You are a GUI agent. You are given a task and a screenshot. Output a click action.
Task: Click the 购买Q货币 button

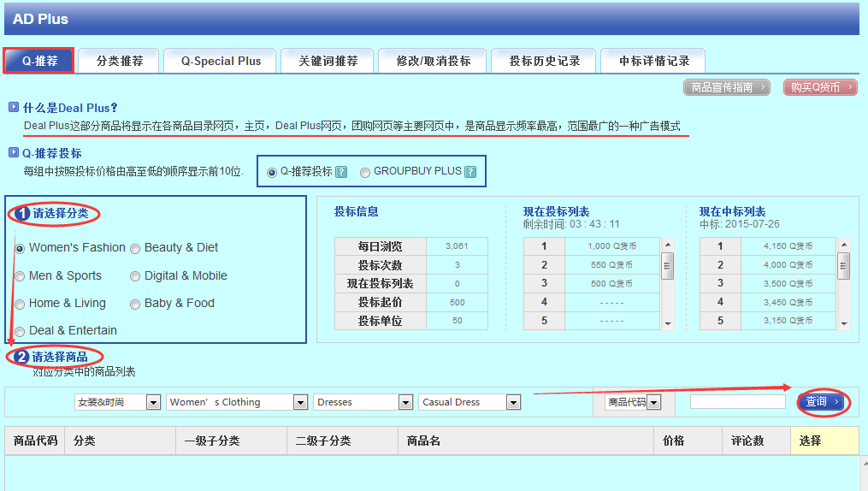coord(820,87)
